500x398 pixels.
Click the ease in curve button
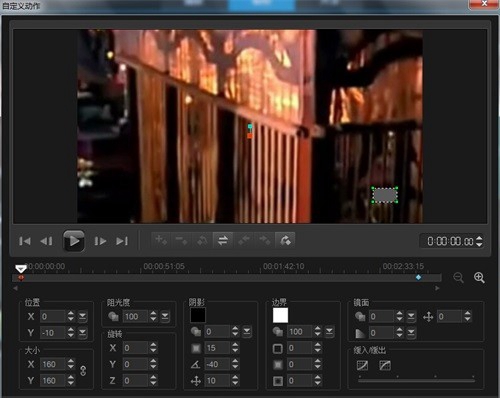(x=362, y=365)
